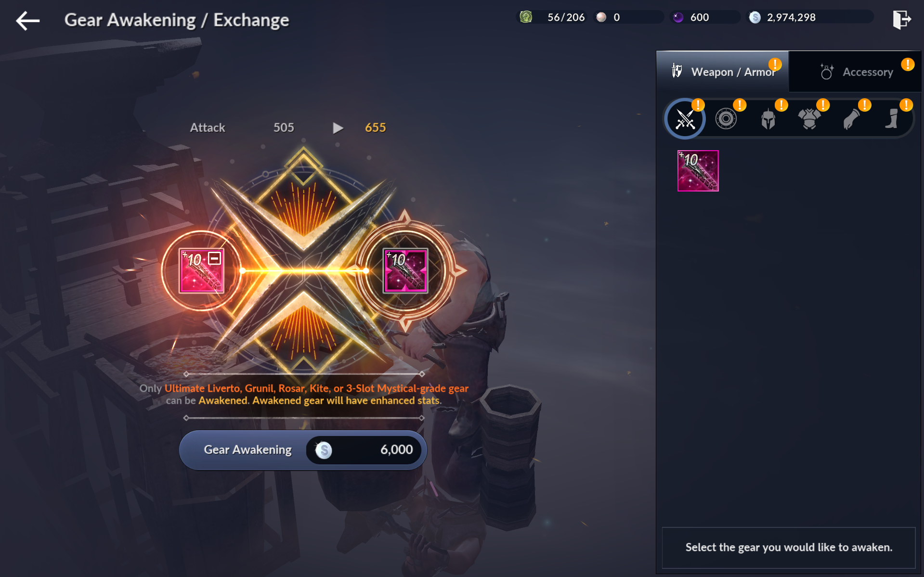Go back with the arrow icon

click(x=27, y=21)
